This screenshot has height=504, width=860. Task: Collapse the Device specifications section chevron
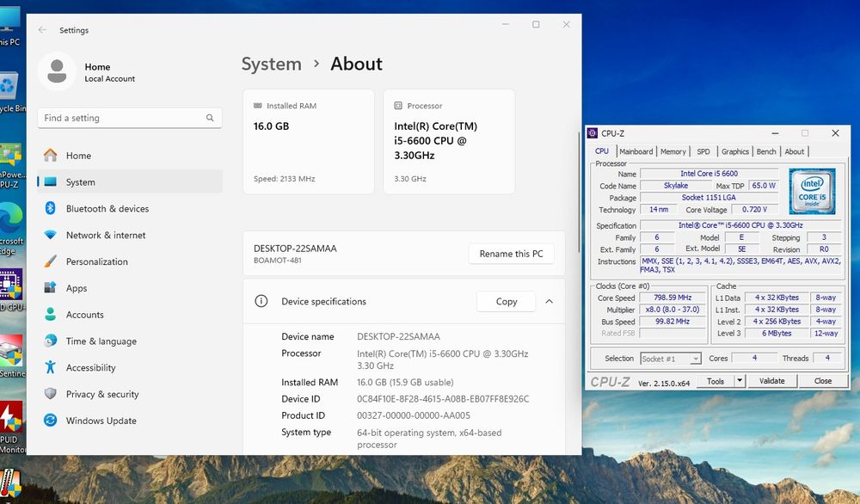click(x=549, y=301)
